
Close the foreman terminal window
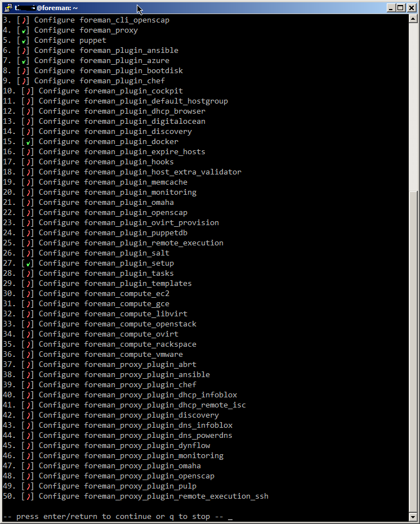(x=412, y=8)
